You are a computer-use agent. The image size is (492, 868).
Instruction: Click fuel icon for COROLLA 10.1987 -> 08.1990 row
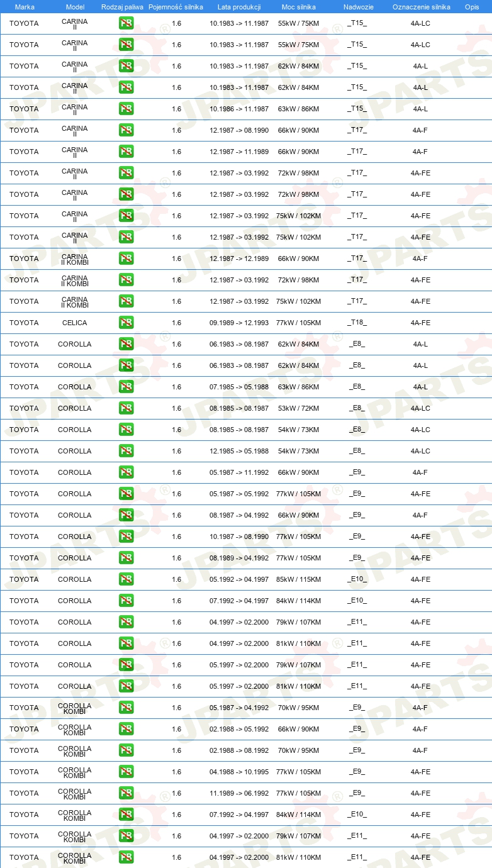[126, 537]
